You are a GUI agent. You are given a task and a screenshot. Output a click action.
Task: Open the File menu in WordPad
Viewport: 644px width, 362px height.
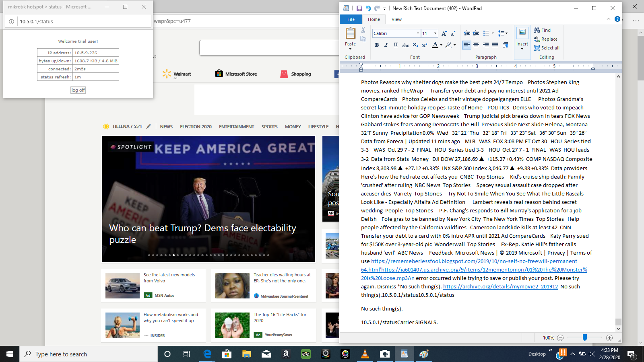351,19
